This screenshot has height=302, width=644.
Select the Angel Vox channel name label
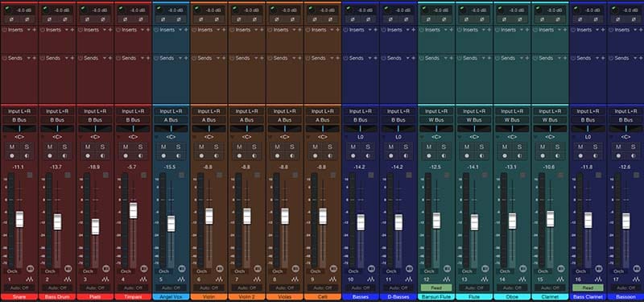coord(171,296)
